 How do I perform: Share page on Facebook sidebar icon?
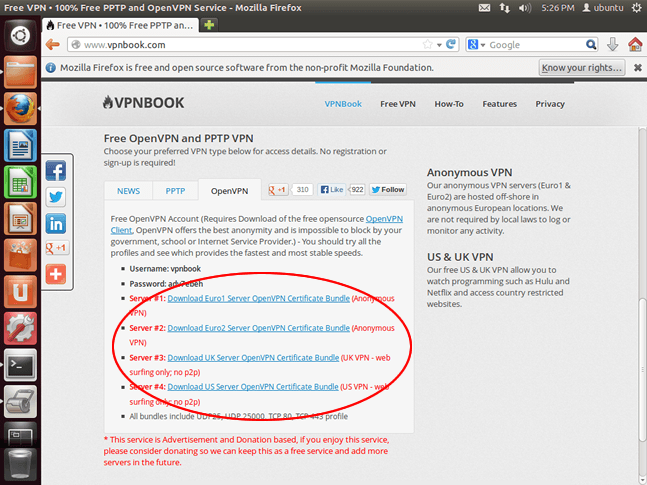(x=56, y=170)
